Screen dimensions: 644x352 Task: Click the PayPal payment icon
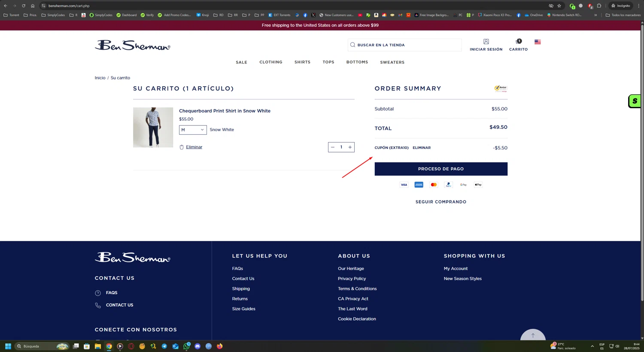point(448,185)
